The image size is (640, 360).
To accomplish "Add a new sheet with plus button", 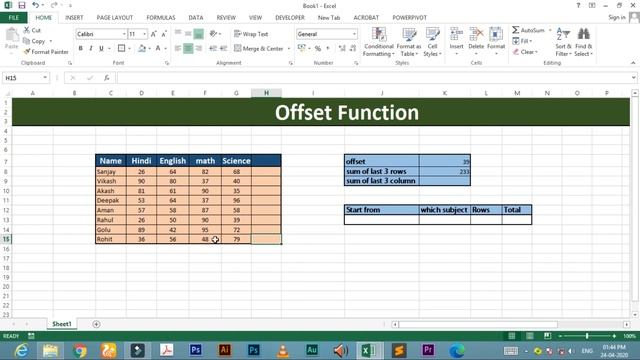I will click(x=96, y=324).
